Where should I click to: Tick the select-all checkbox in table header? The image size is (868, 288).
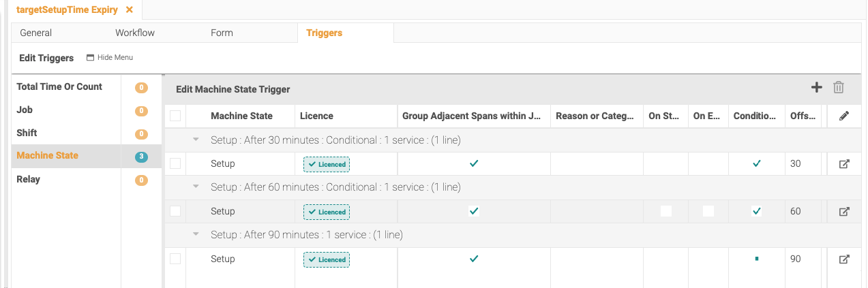pos(175,116)
